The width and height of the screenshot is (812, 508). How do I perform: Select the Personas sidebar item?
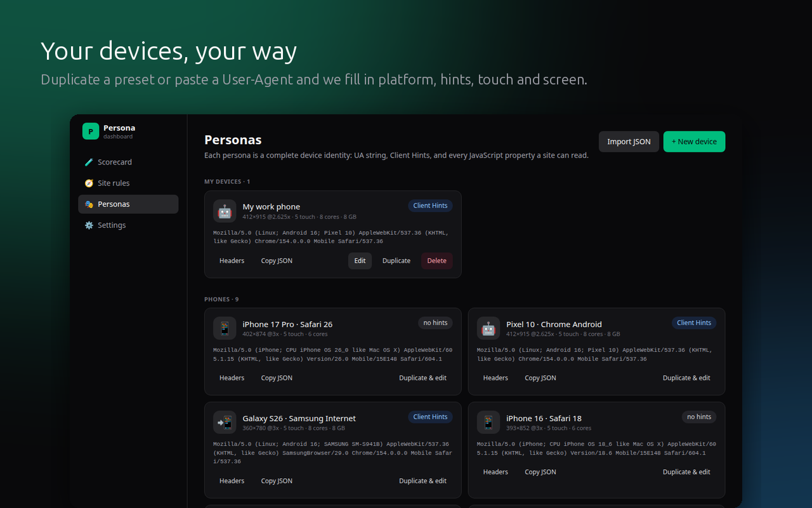tap(128, 204)
